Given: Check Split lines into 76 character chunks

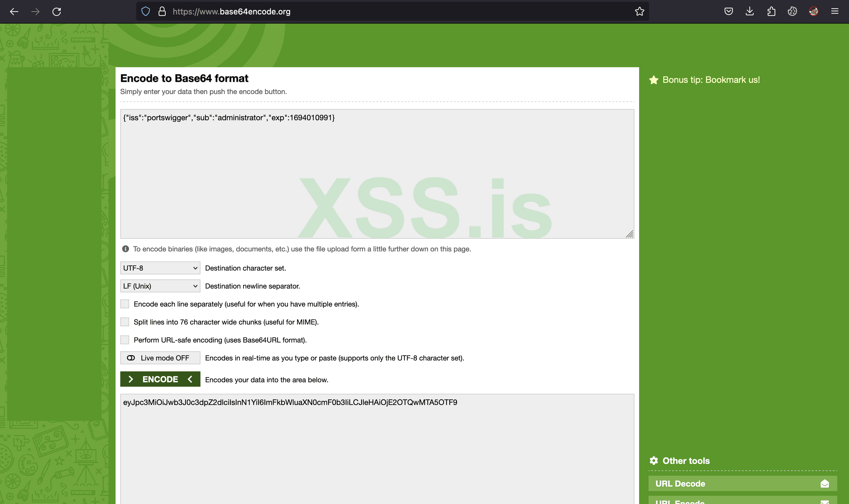Looking at the screenshot, I should click(x=125, y=322).
